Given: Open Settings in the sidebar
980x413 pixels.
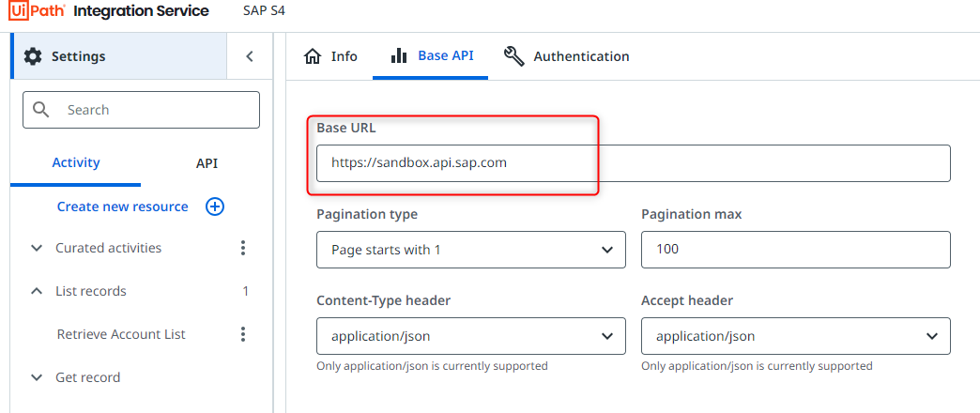Looking at the screenshot, I should (119, 56).
